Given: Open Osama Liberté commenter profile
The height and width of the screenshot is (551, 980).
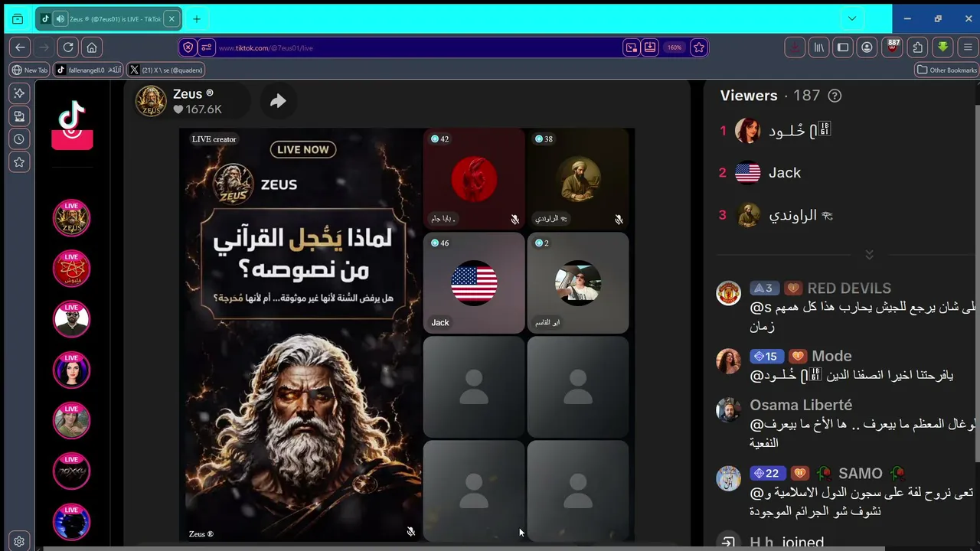Looking at the screenshot, I should pyautogui.click(x=728, y=409).
